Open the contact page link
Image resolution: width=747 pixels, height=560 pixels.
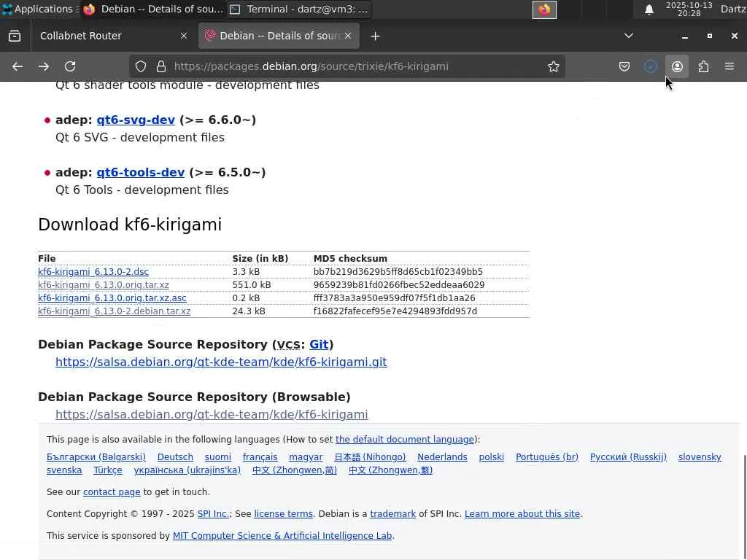(112, 492)
